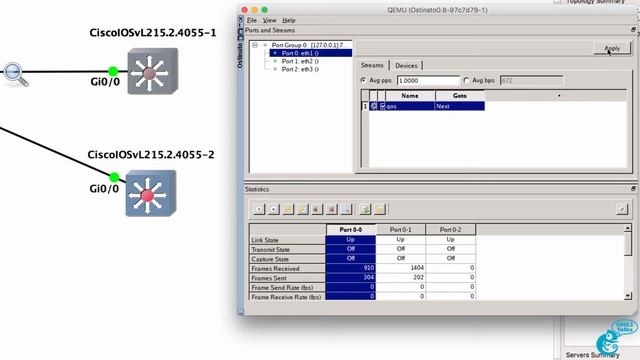Start packet capture icon in Statistics toolbar
The height and width of the screenshot is (360, 640).
317,209
